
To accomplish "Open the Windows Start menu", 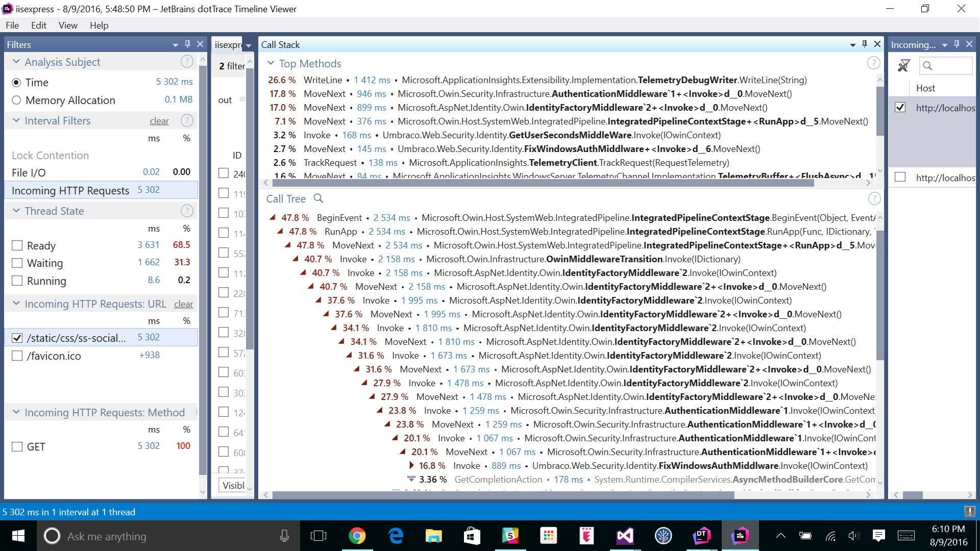I will pos(18,536).
